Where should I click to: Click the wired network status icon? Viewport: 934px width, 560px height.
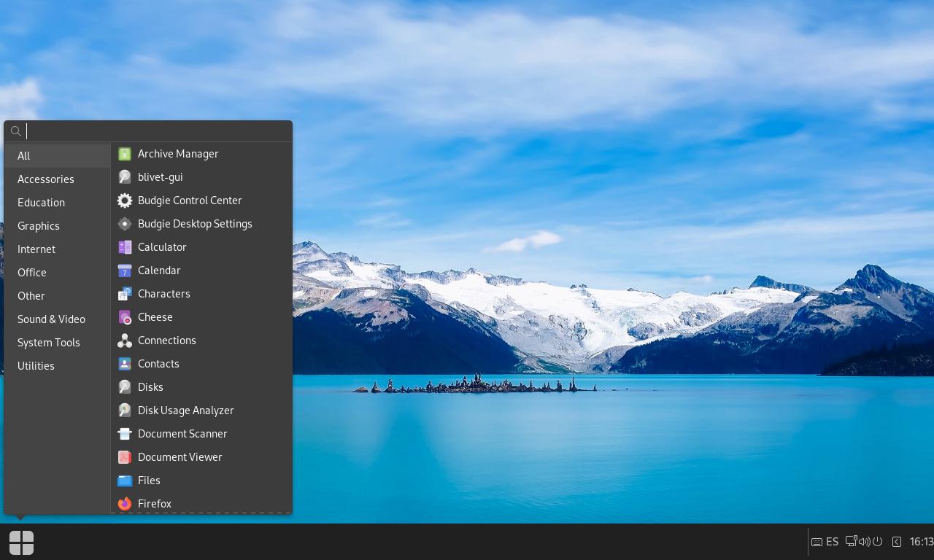tap(851, 542)
